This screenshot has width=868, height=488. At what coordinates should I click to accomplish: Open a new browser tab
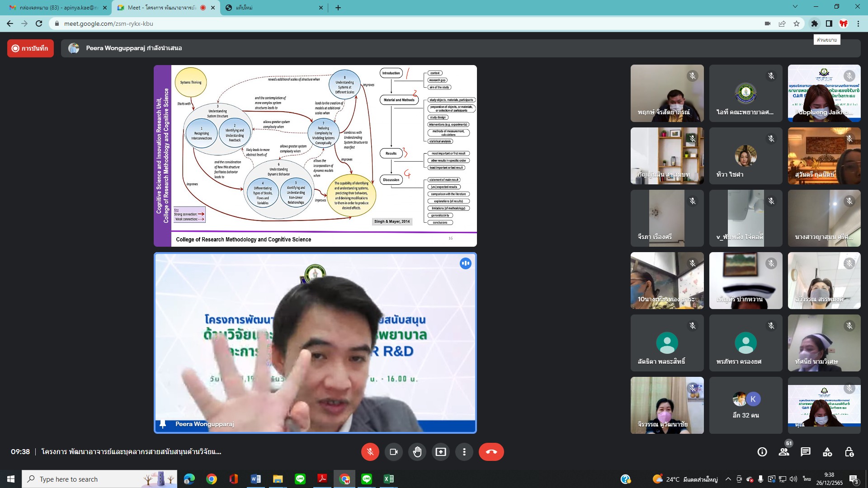tap(338, 8)
